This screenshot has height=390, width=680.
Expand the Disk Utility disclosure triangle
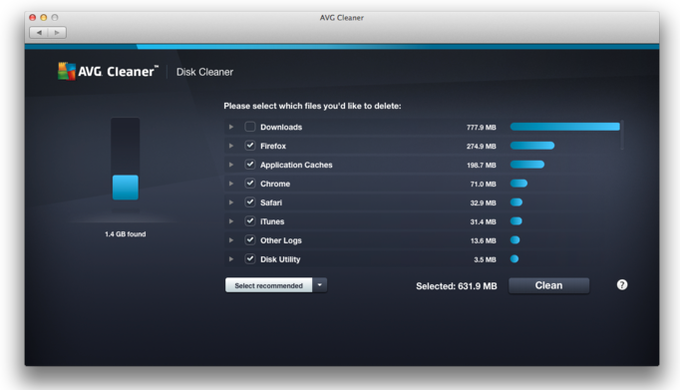click(231, 259)
